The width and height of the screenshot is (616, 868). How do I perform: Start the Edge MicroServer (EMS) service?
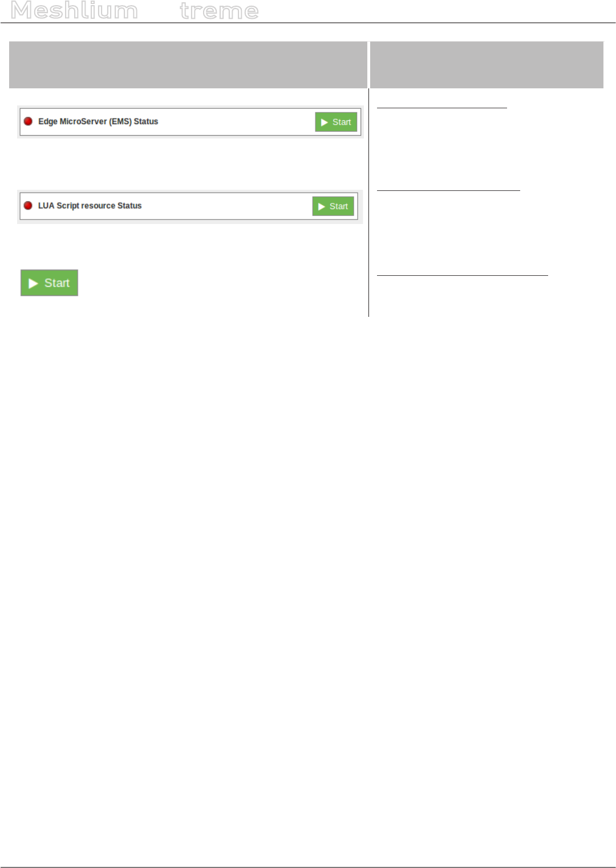336,122
